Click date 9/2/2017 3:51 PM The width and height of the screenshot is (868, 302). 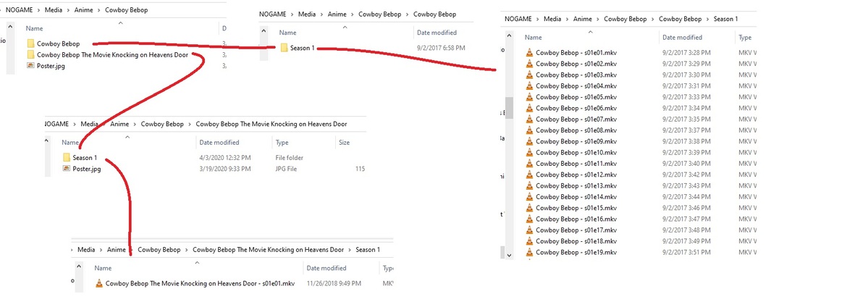686,252
